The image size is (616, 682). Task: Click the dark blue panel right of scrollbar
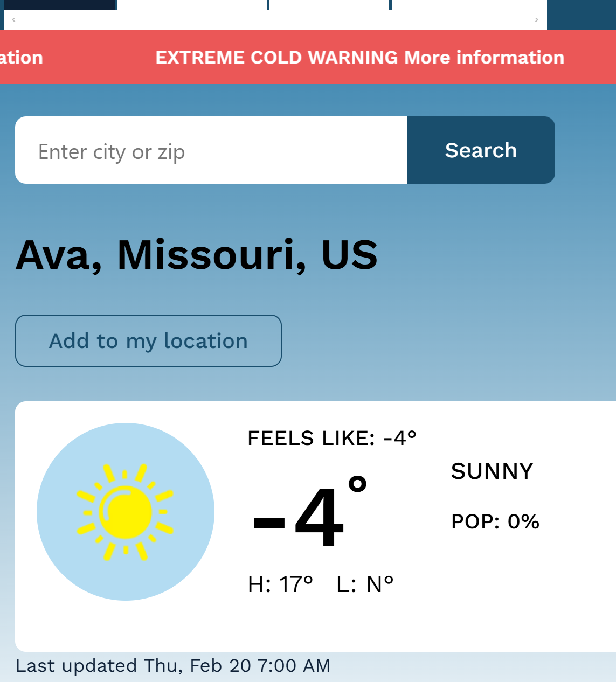[x=581, y=15]
